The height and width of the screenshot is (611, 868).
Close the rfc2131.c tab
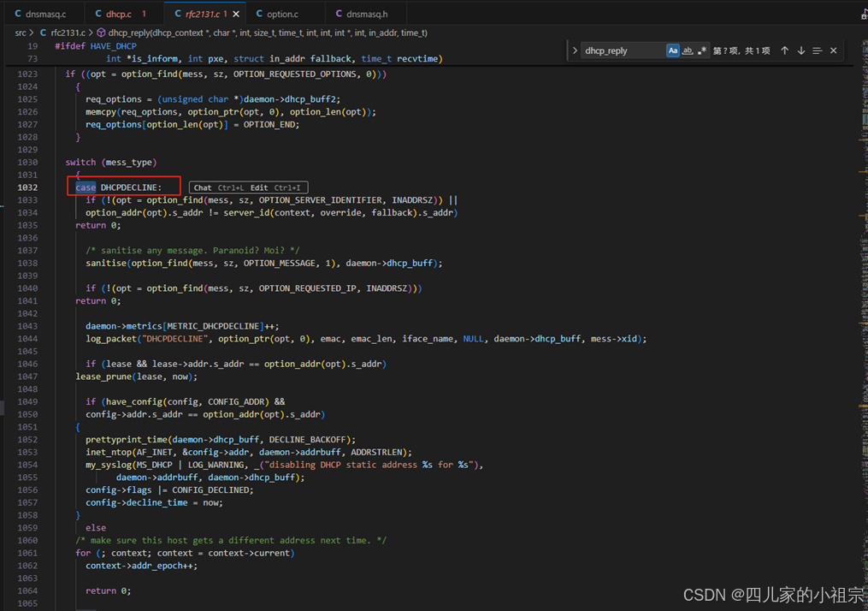236,14
